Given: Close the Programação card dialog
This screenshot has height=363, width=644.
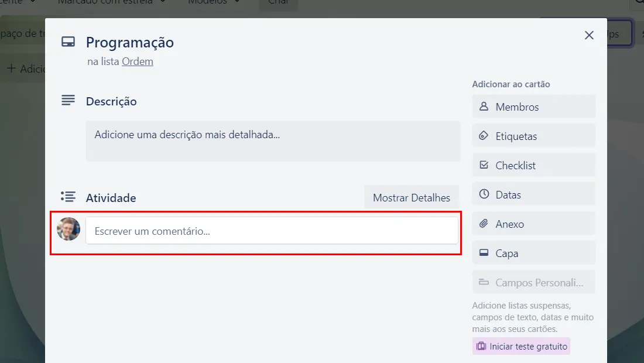Looking at the screenshot, I should click(x=589, y=35).
